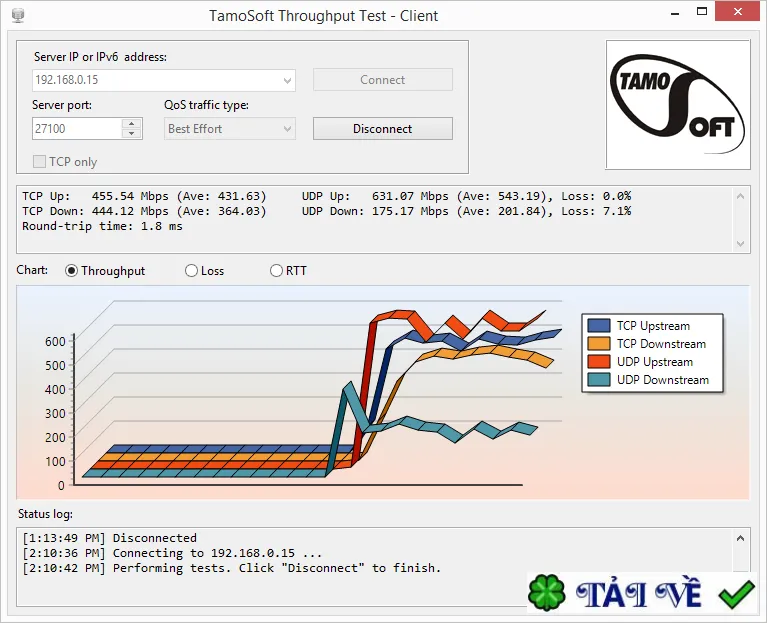Select the Loss chart radio button
Image resolution: width=767 pixels, height=623 pixels.
coord(191,270)
